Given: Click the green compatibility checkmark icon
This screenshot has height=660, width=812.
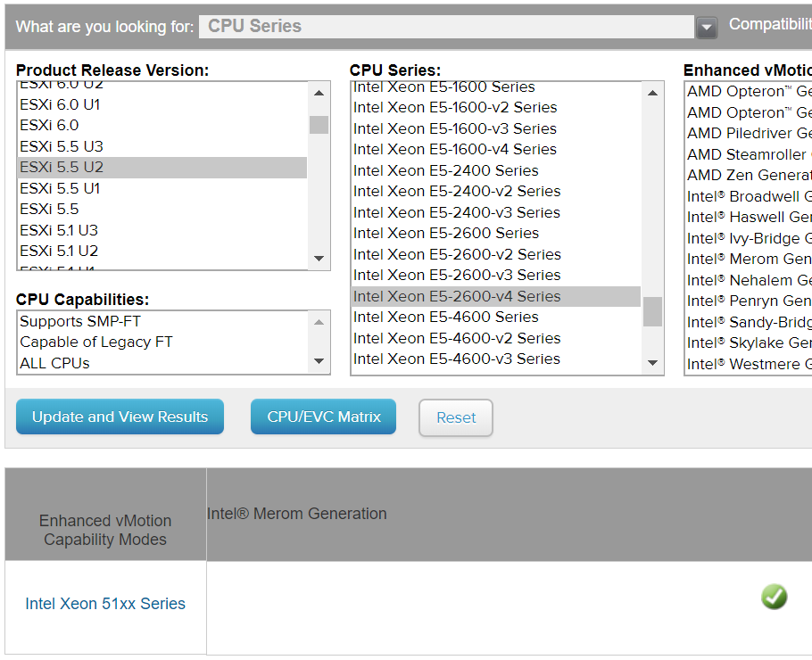Looking at the screenshot, I should pyautogui.click(x=774, y=597).
